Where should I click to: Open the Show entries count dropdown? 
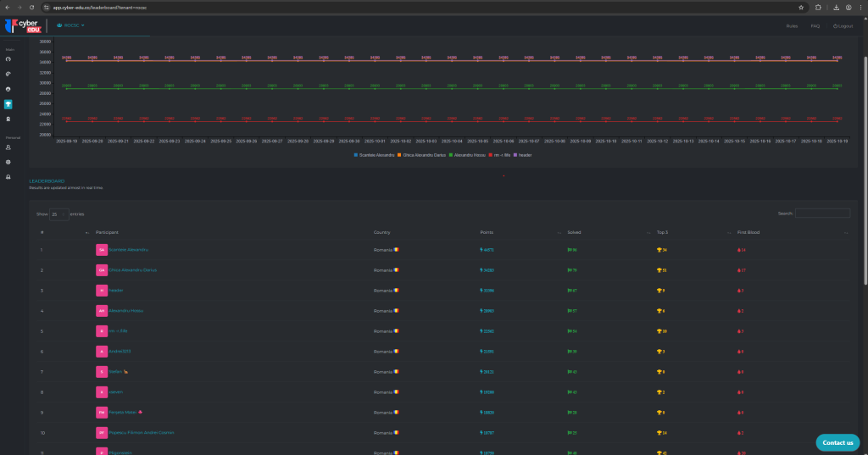pos(58,214)
